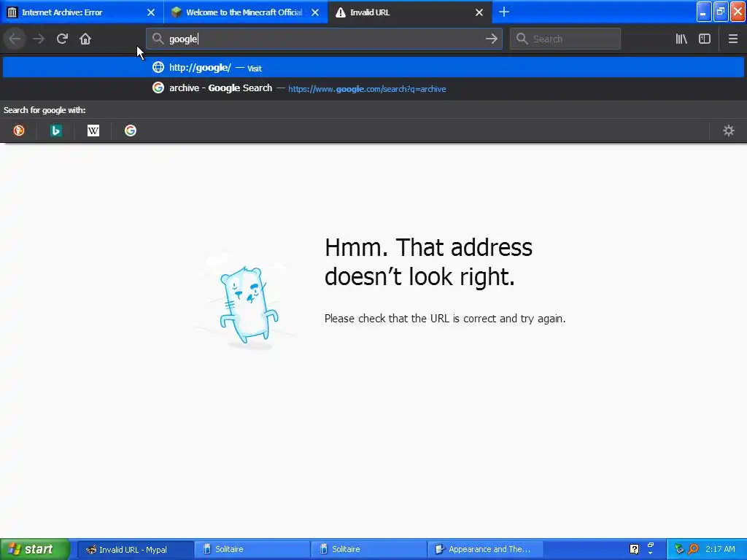Click magnifier icon in address bar
The width and height of the screenshot is (747, 560).
(158, 39)
